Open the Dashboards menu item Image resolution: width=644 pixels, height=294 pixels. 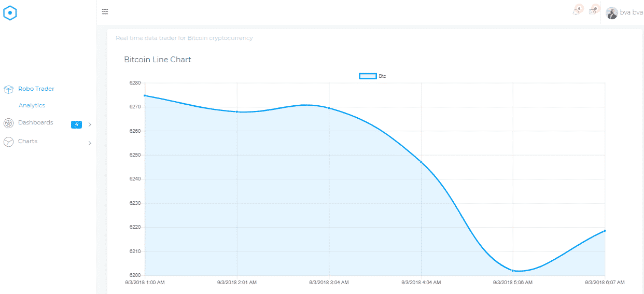coord(35,122)
